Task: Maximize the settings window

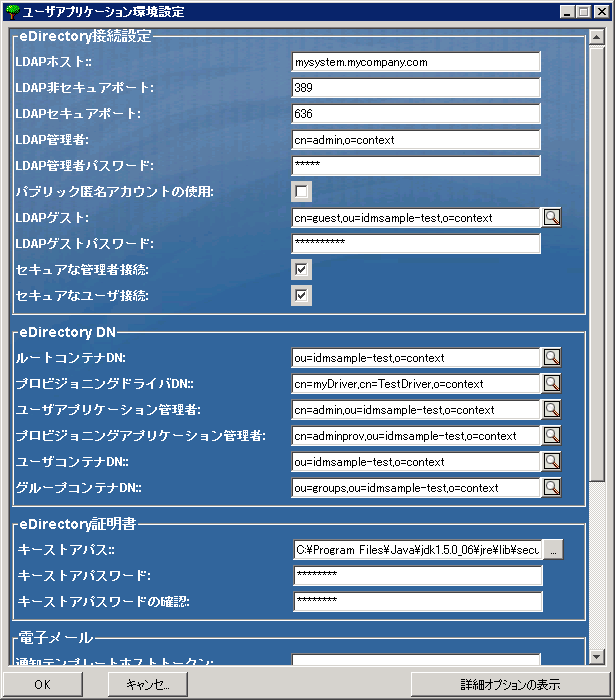Action: coord(583,12)
